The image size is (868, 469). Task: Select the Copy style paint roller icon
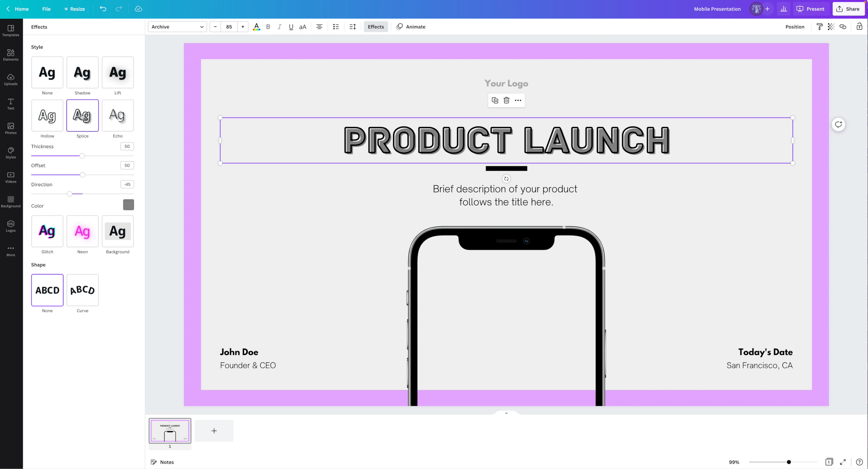[x=820, y=26]
